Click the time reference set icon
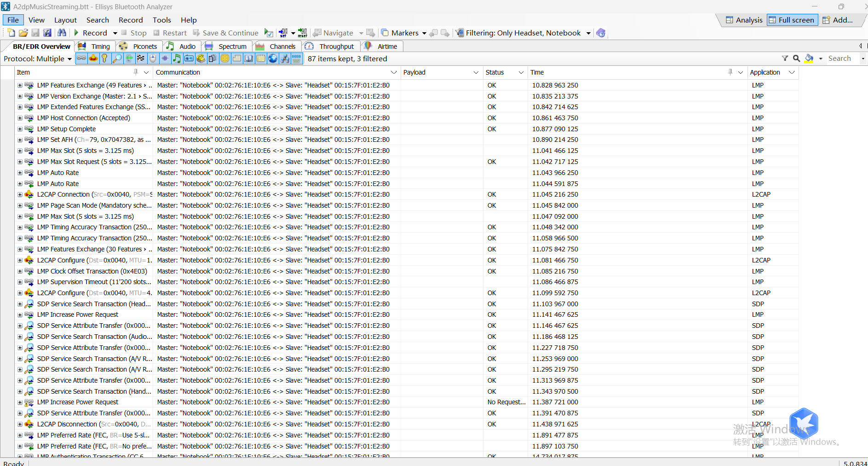This screenshot has height=466, width=868. pos(283,33)
